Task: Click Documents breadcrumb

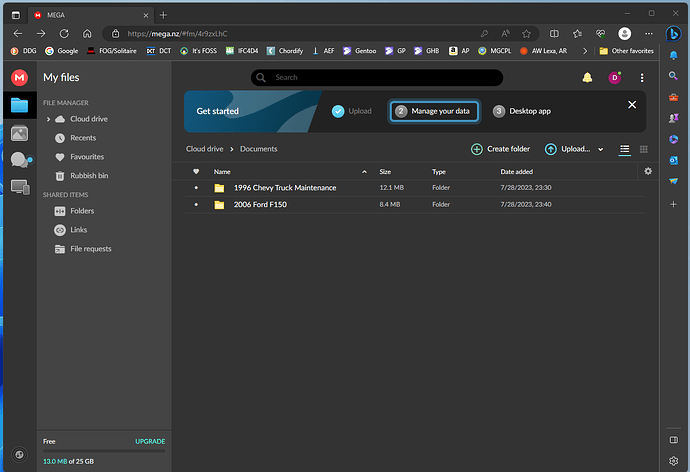Action: (258, 149)
